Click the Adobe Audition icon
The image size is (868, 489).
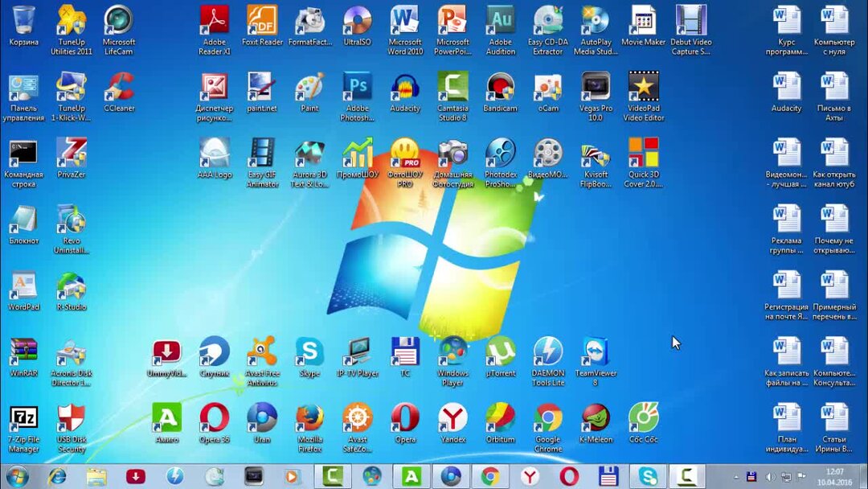click(x=501, y=31)
